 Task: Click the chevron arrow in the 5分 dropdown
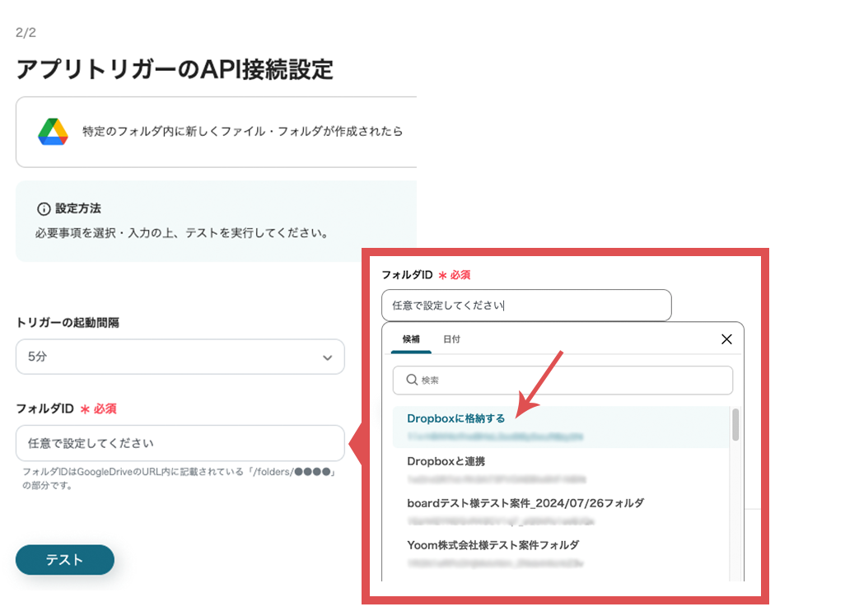tap(328, 357)
